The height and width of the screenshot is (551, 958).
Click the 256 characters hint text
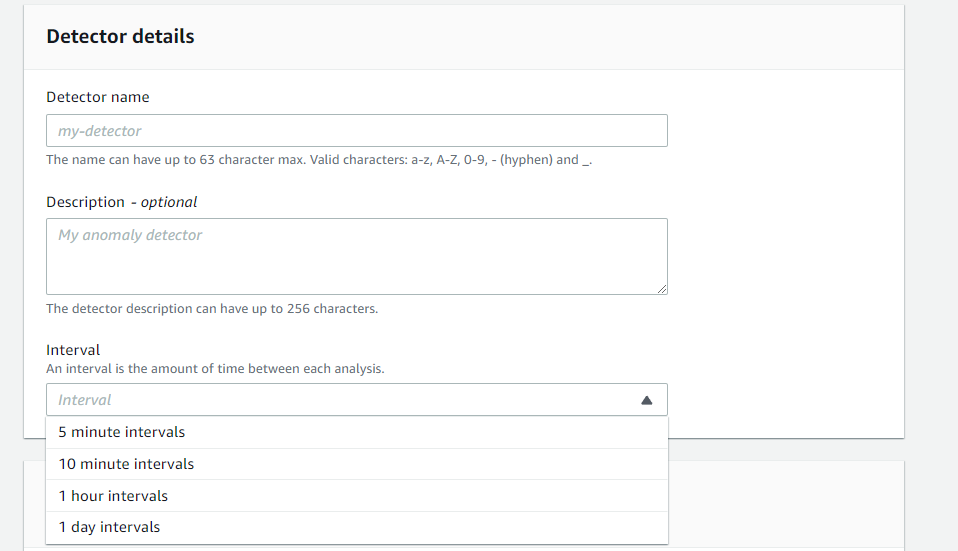pos(212,308)
